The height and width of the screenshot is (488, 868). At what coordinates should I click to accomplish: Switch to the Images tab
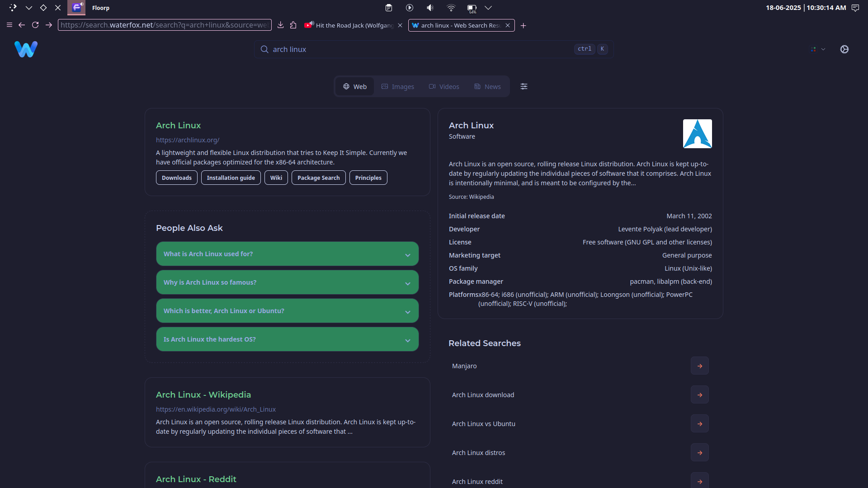click(x=398, y=86)
